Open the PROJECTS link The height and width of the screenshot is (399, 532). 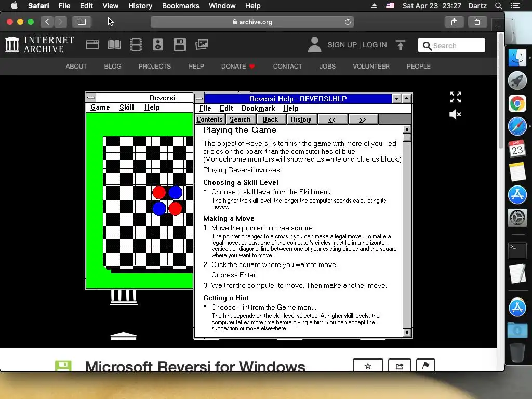point(155,66)
